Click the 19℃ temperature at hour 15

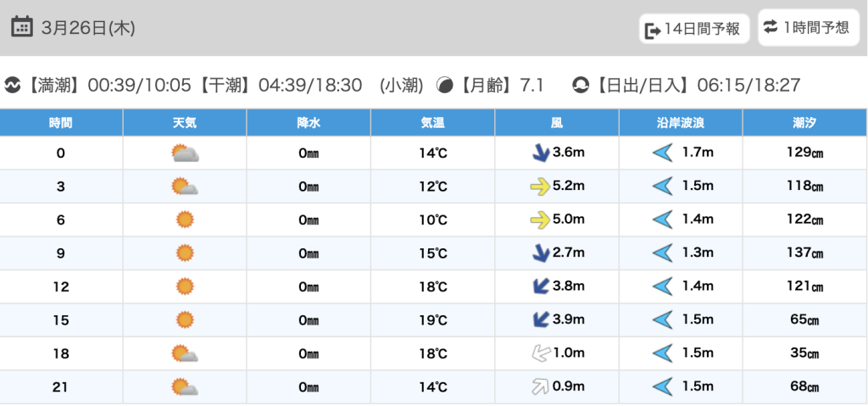[x=433, y=320]
